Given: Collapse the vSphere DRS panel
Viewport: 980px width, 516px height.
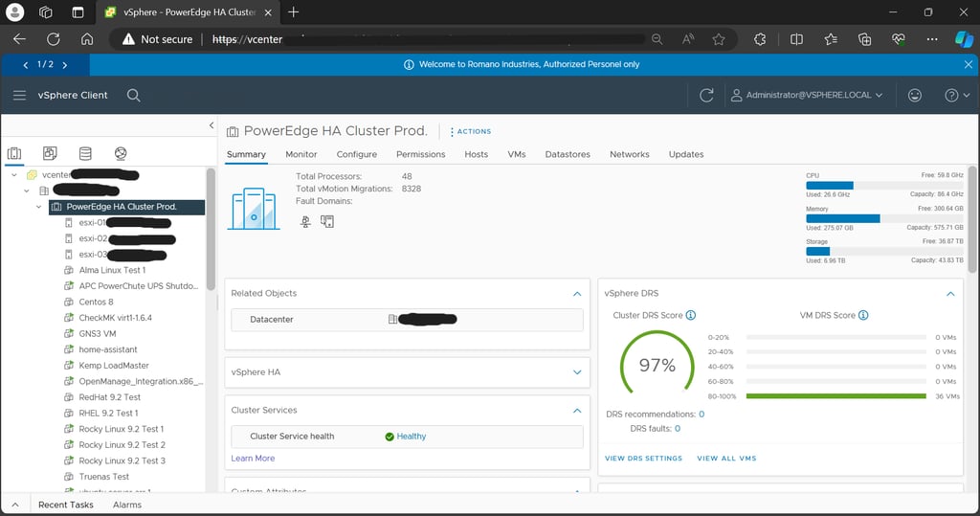Looking at the screenshot, I should click(950, 294).
